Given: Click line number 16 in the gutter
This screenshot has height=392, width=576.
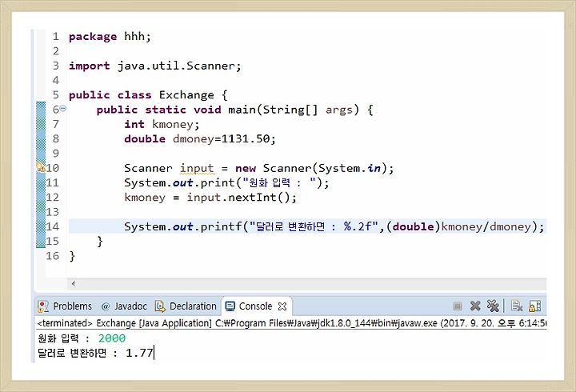Looking at the screenshot, I should [x=52, y=256].
